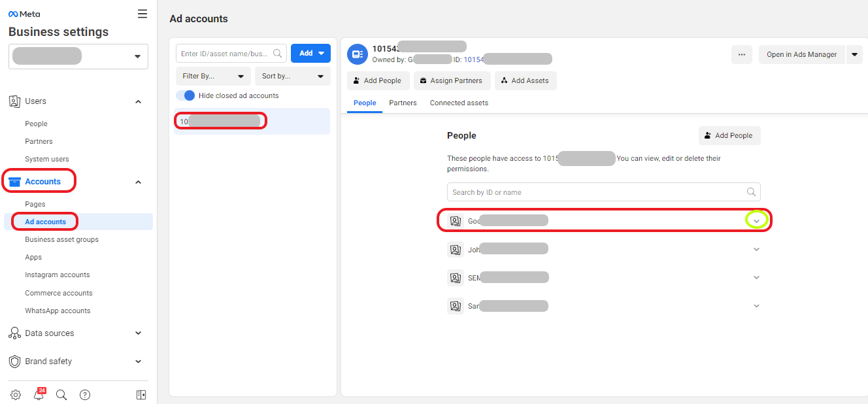868x404 pixels.
Task: Open the settings gear icon in the sidebar footer
Action: click(16, 395)
